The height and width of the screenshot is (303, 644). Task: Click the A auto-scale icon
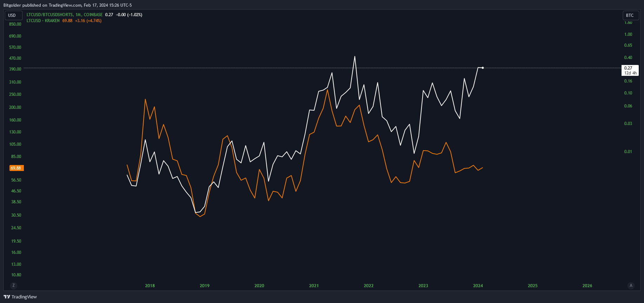tap(631, 285)
